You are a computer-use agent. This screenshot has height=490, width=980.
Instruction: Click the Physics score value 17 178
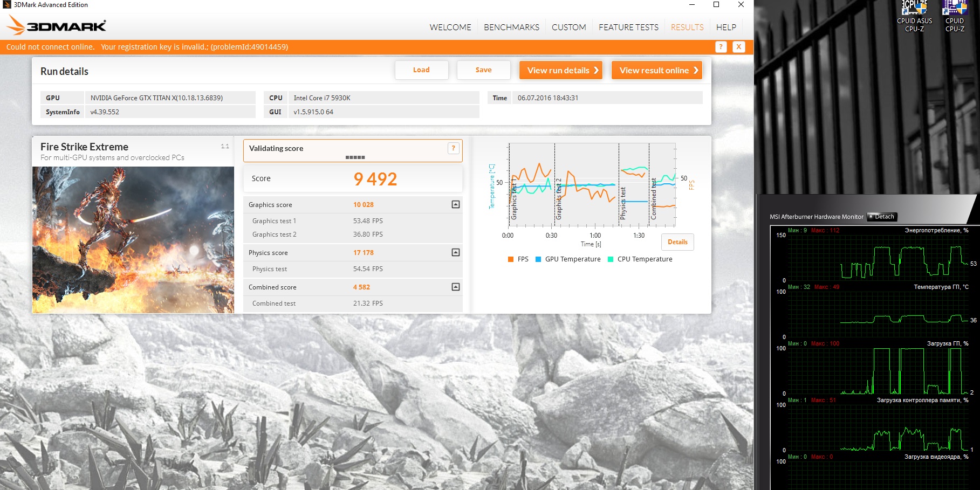pos(364,253)
